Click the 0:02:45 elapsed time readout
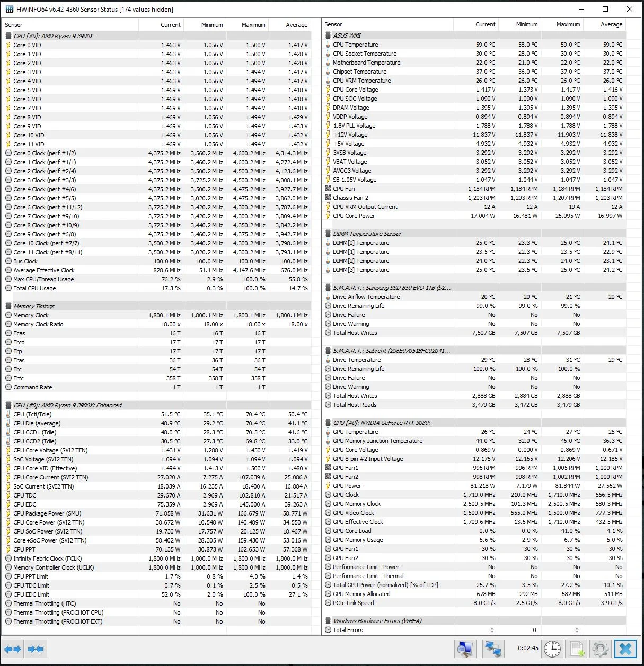This screenshot has width=644, height=666. [x=528, y=648]
